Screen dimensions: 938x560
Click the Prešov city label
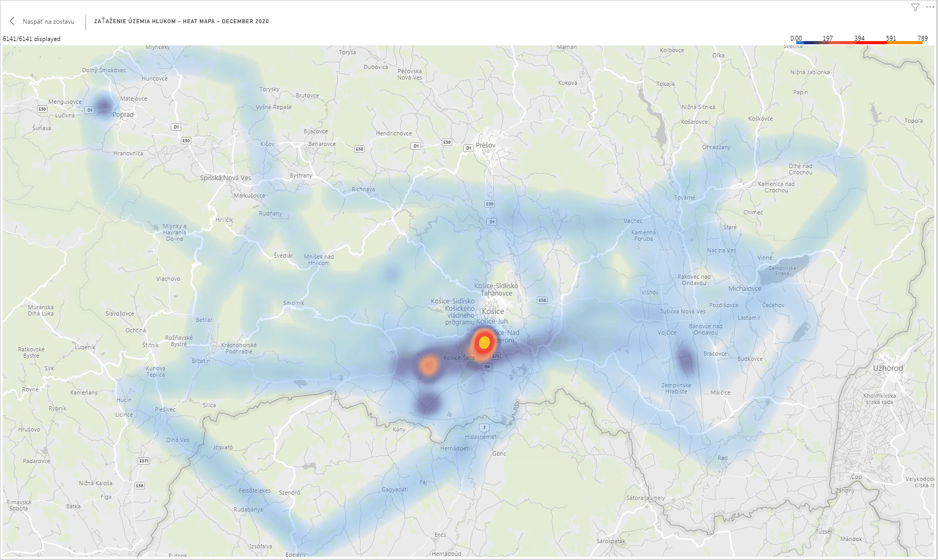coord(485,145)
